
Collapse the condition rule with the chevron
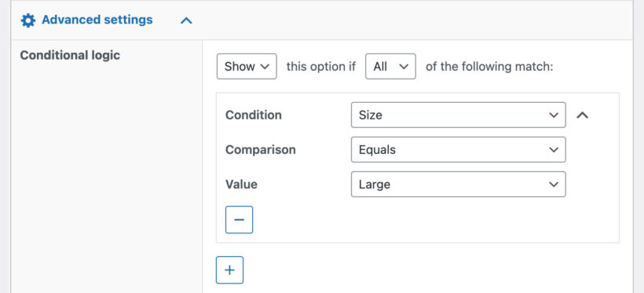click(x=582, y=115)
